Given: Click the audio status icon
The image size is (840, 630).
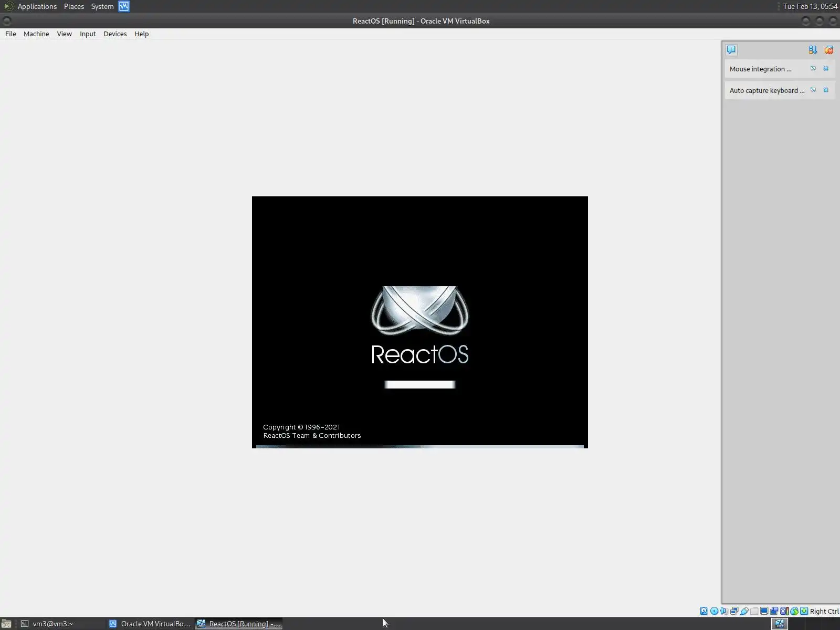Looking at the screenshot, I should pyautogui.click(x=724, y=611).
